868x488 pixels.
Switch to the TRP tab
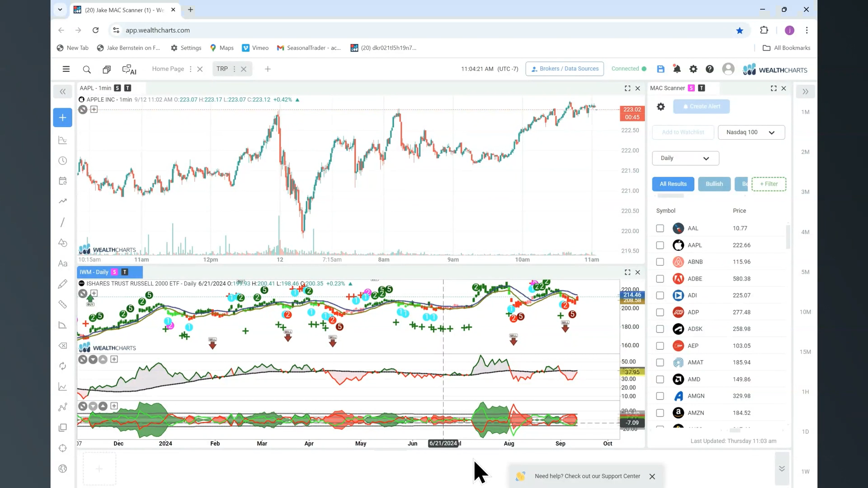click(222, 69)
